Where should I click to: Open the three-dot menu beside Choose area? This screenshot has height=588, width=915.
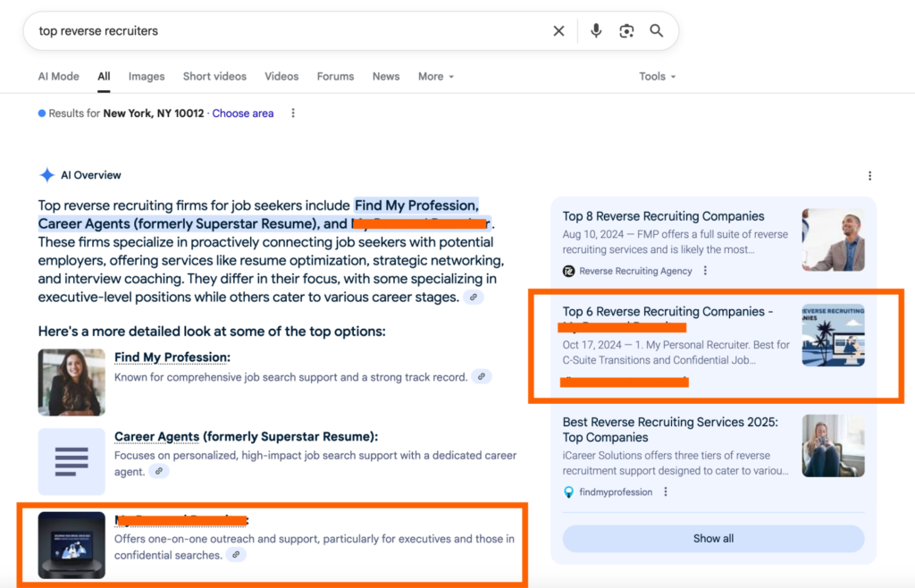tap(293, 113)
